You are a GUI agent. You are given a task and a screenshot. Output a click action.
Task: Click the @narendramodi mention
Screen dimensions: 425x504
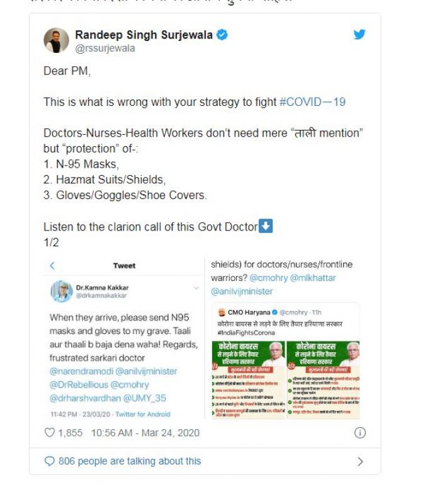pos(81,371)
